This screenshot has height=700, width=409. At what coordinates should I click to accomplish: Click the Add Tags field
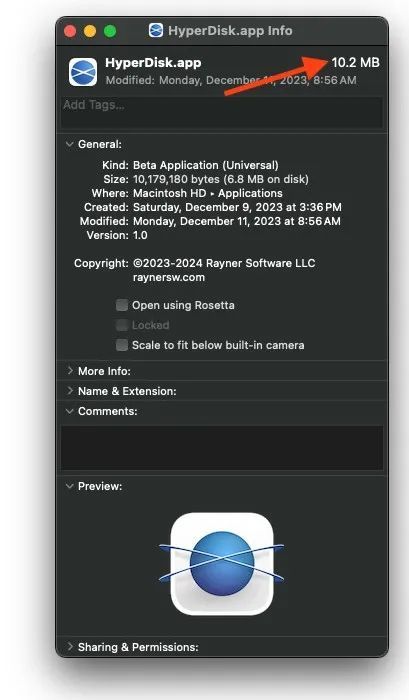[x=222, y=112]
